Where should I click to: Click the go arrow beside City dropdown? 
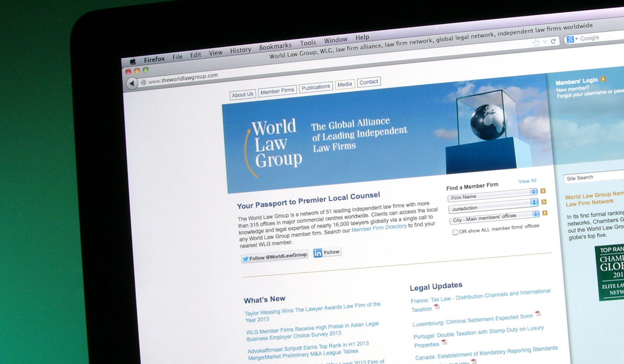click(545, 213)
